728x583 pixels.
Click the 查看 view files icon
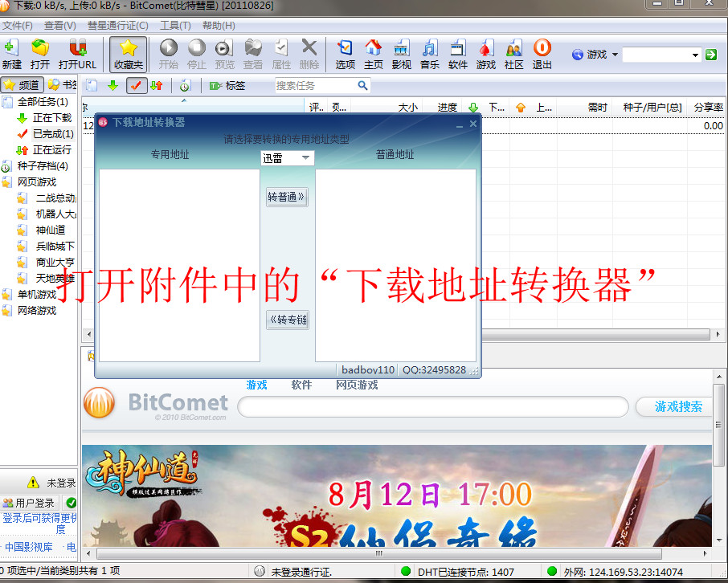pyautogui.click(x=253, y=54)
